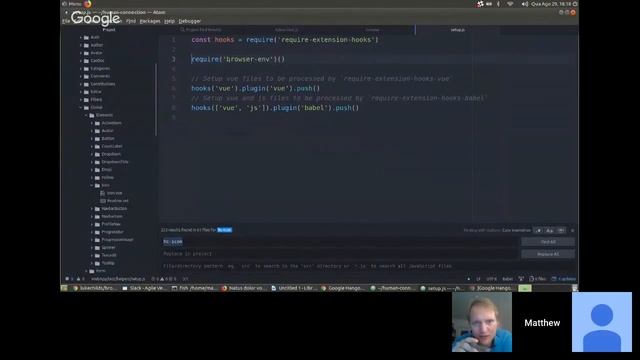The width and height of the screenshot is (640, 360).
Task: Click the Replace All button
Action: (548, 254)
